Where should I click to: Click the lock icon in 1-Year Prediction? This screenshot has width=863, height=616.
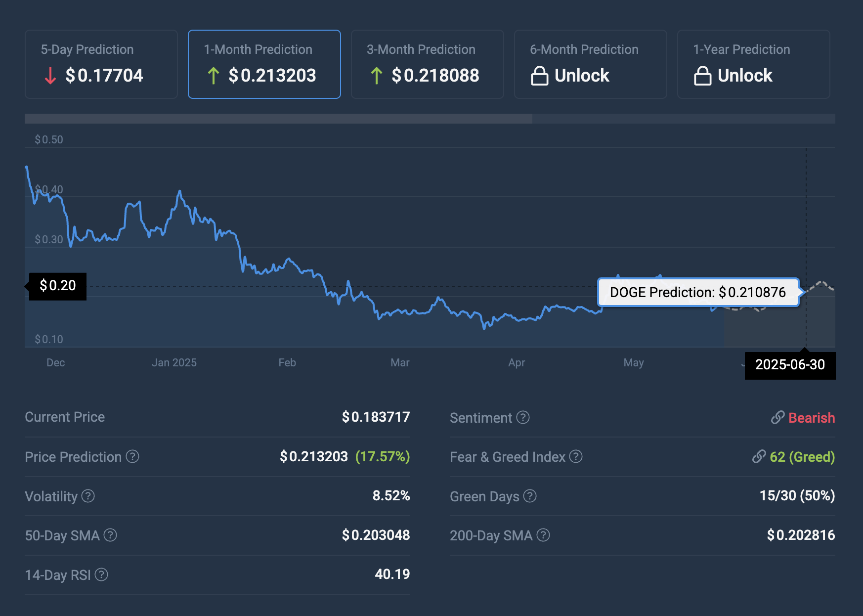tap(702, 76)
